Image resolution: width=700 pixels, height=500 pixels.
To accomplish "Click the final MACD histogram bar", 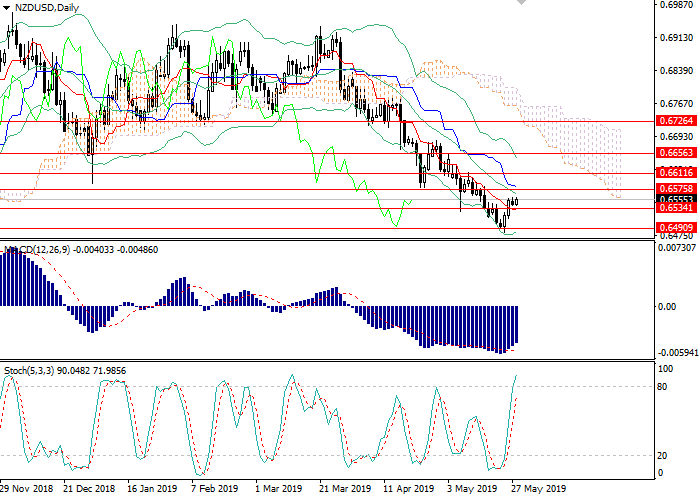I will (x=516, y=326).
